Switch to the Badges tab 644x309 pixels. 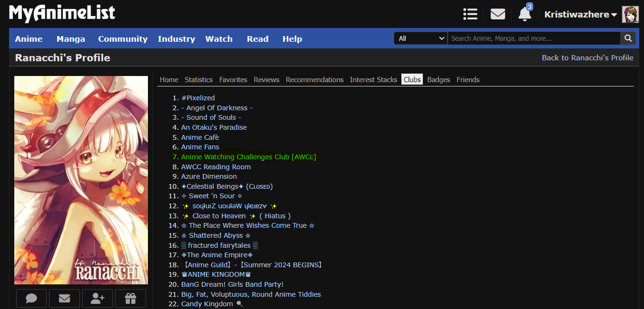[439, 80]
